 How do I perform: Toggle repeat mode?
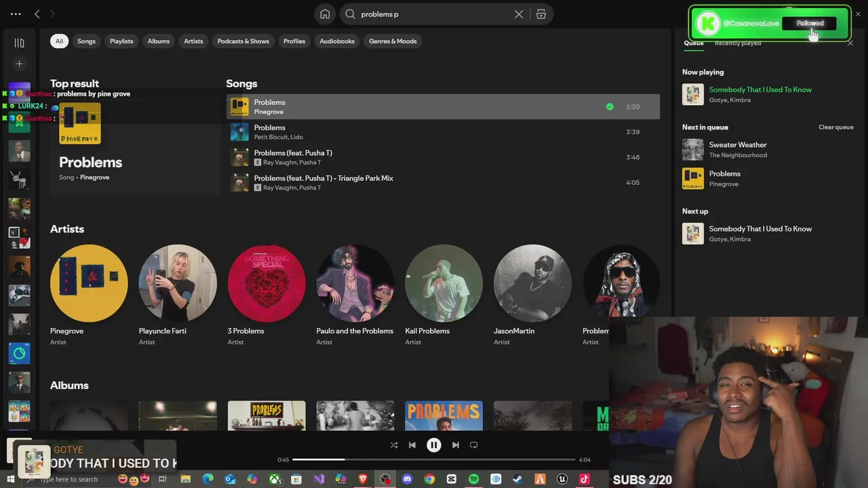(474, 445)
